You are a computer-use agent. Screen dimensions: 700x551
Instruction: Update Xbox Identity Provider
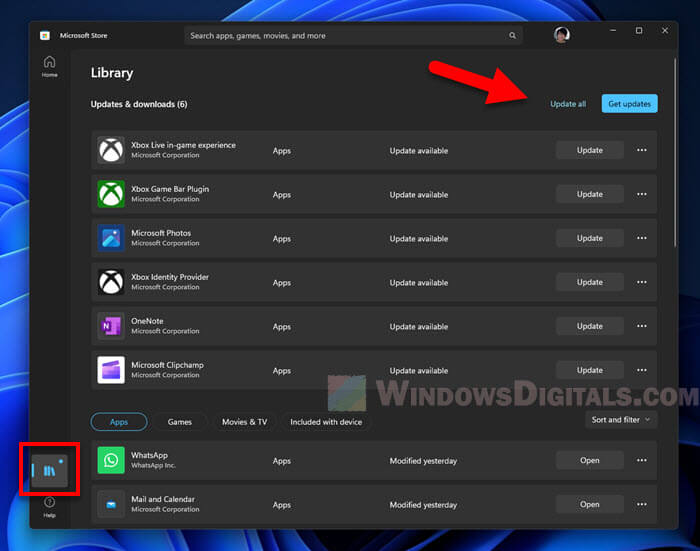[x=590, y=282]
